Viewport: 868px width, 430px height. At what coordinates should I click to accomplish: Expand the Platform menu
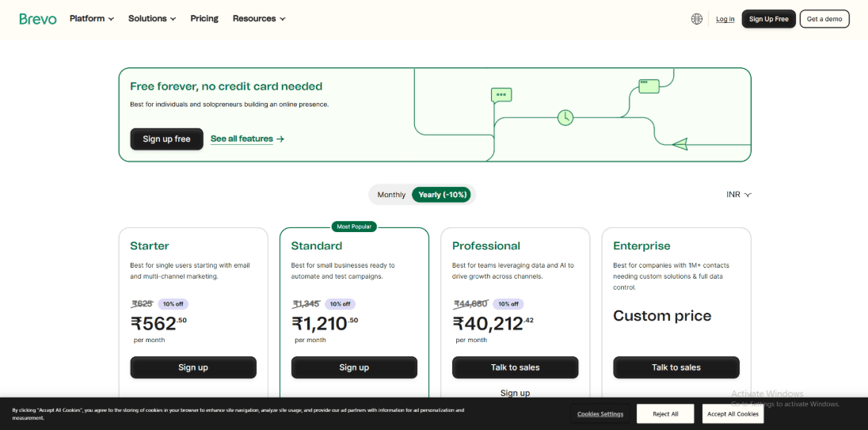coord(92,18)
